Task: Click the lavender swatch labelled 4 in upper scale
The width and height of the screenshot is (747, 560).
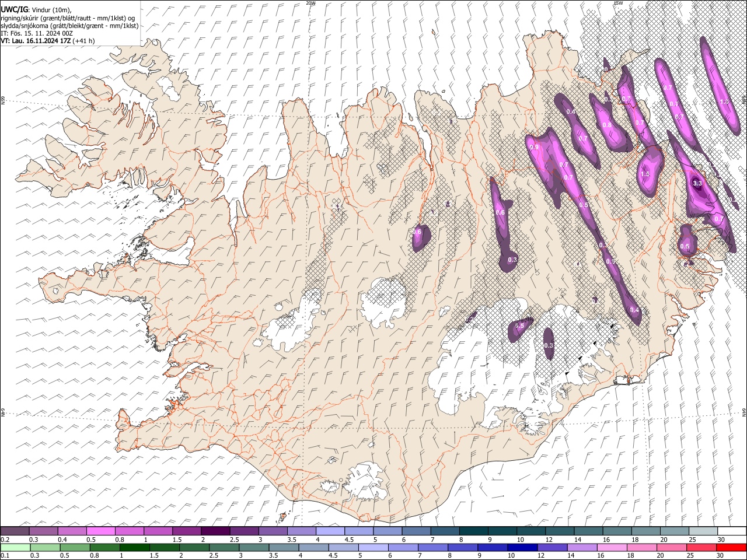Action: click(x=330, y=531)
